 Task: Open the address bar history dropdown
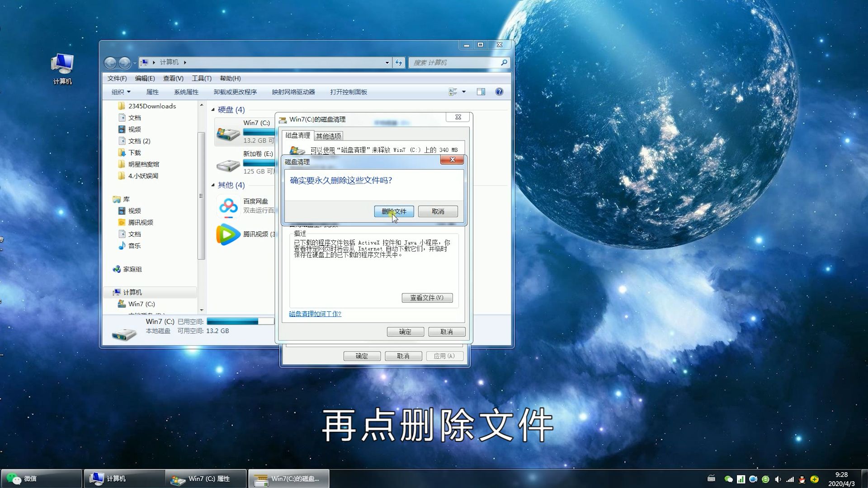pyautogui.click(x=387, y=62)
